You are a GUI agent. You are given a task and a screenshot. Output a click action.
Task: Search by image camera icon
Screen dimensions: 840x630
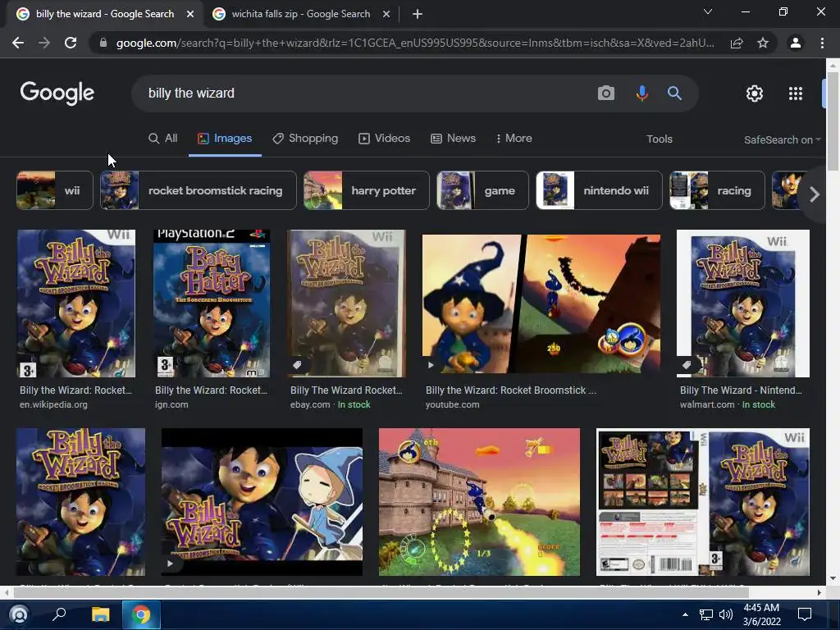[606, 94]
